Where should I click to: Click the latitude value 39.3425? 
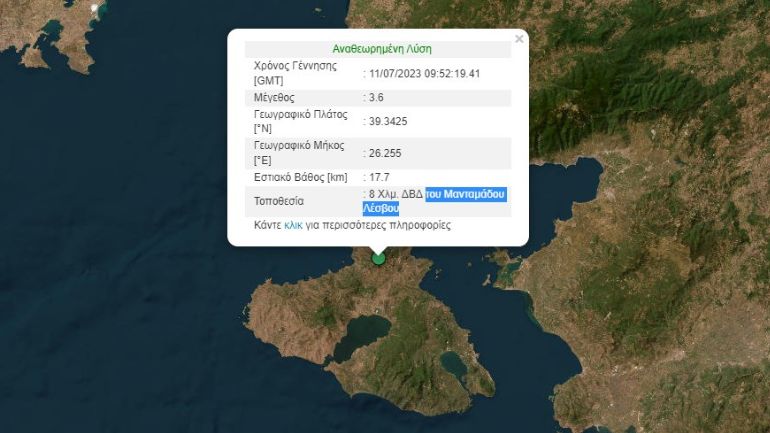[x=388, y=121]
